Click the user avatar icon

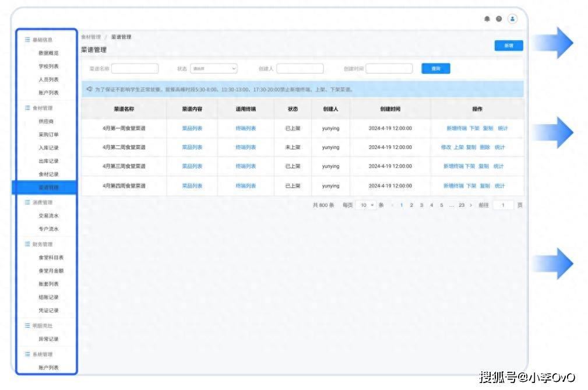coord(512,19)
